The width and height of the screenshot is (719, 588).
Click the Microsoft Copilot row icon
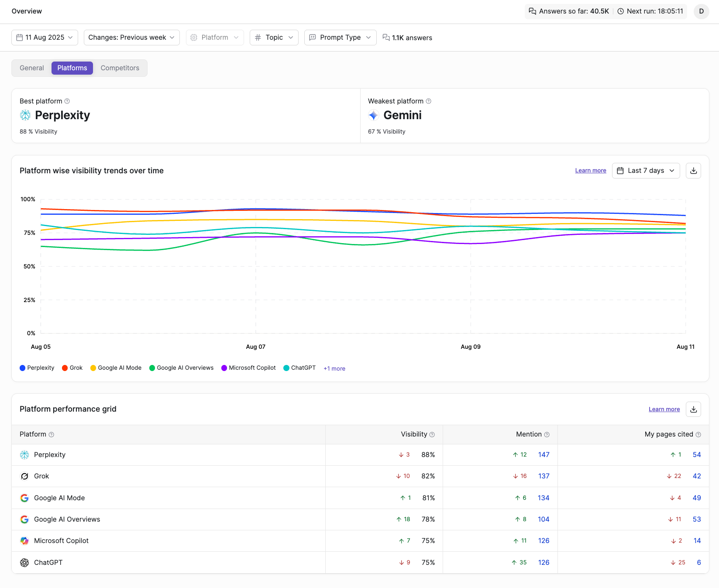pyautogui.click(x=24, y=541)
